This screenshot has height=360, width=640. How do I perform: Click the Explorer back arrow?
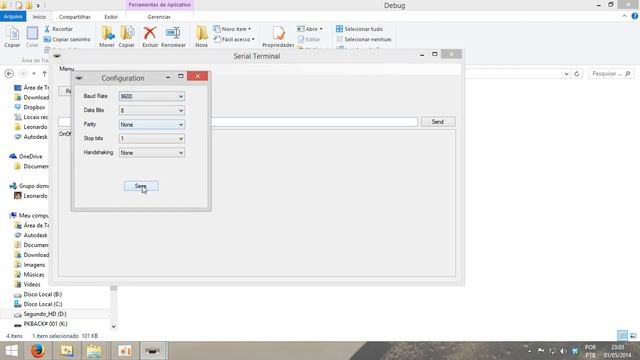[9, 73]
